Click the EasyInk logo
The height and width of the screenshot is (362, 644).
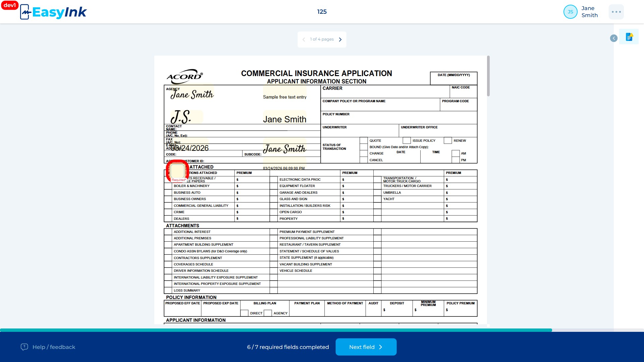coord(53,12)
